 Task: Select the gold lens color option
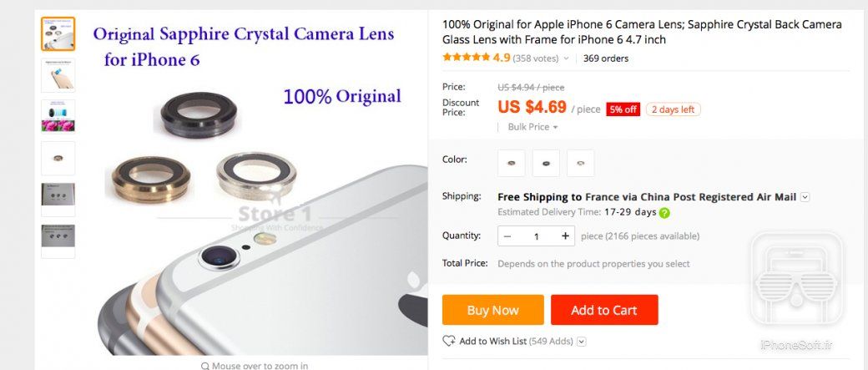tap(511, 163)
